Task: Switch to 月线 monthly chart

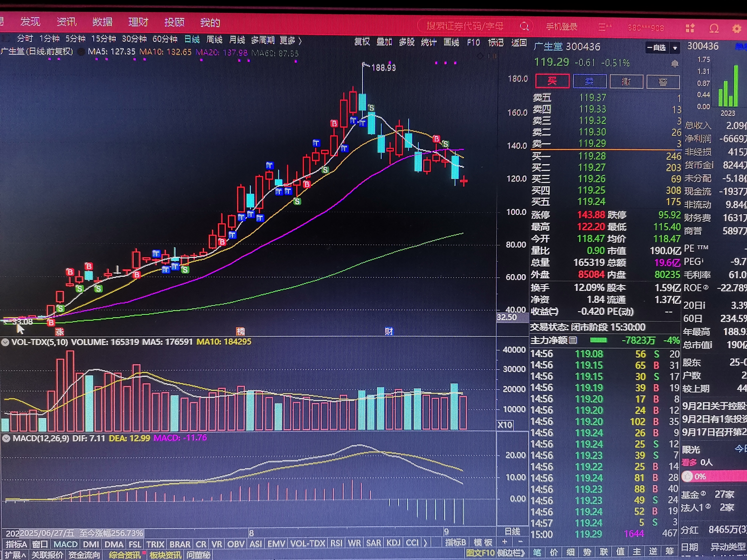Action: [237, 40]
